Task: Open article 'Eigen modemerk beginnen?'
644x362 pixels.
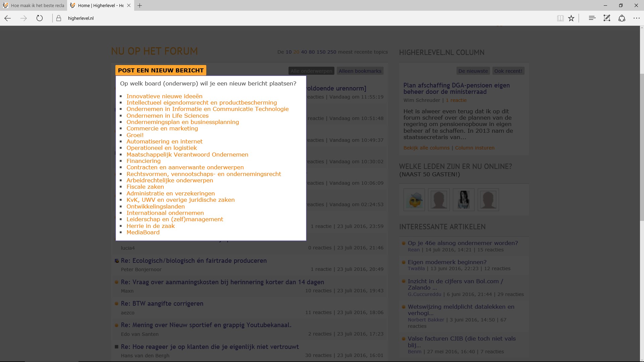Action: pos(447,262)
